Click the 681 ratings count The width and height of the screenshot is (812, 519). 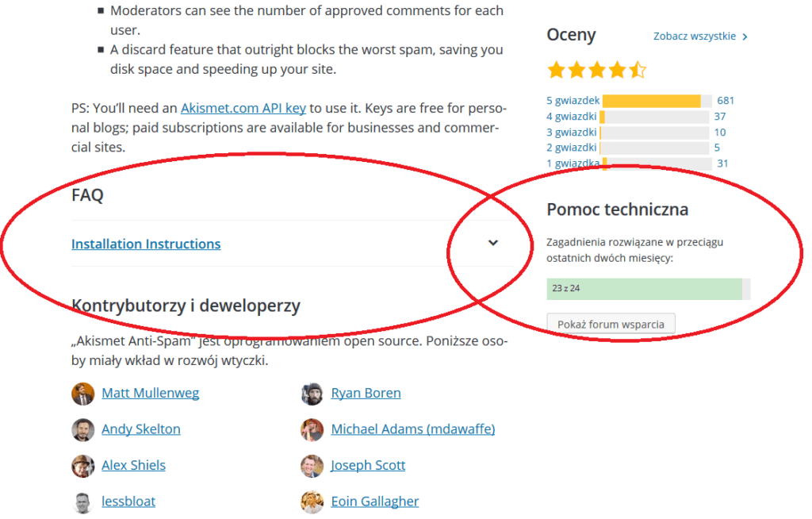(726, 101)
